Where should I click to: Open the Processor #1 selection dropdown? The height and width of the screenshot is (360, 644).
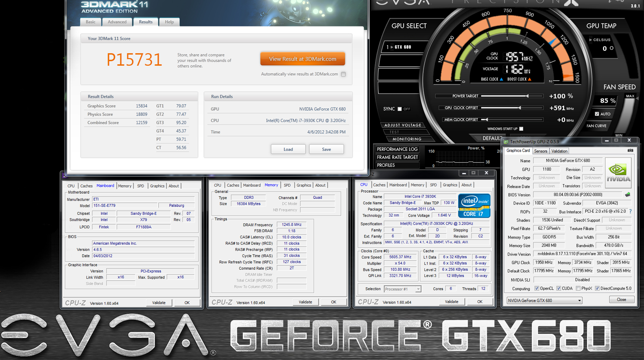(x=402, y=289)
